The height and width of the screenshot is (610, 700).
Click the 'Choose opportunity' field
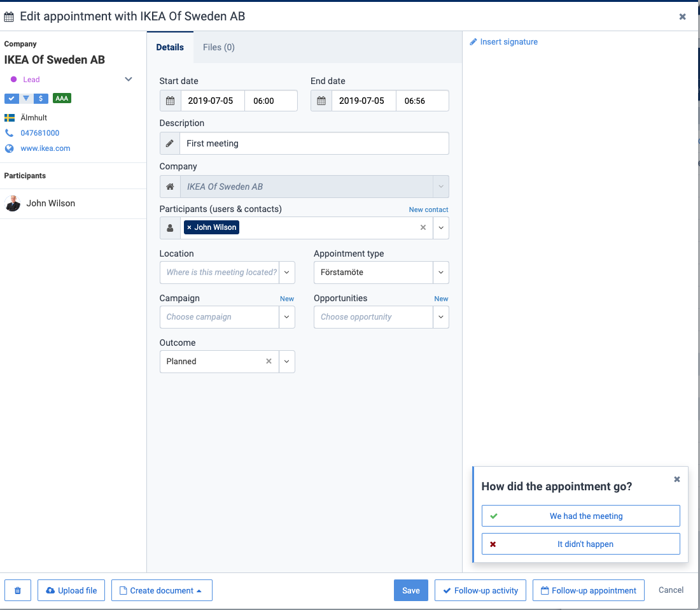pyautogui.click(x=374, y=317)
